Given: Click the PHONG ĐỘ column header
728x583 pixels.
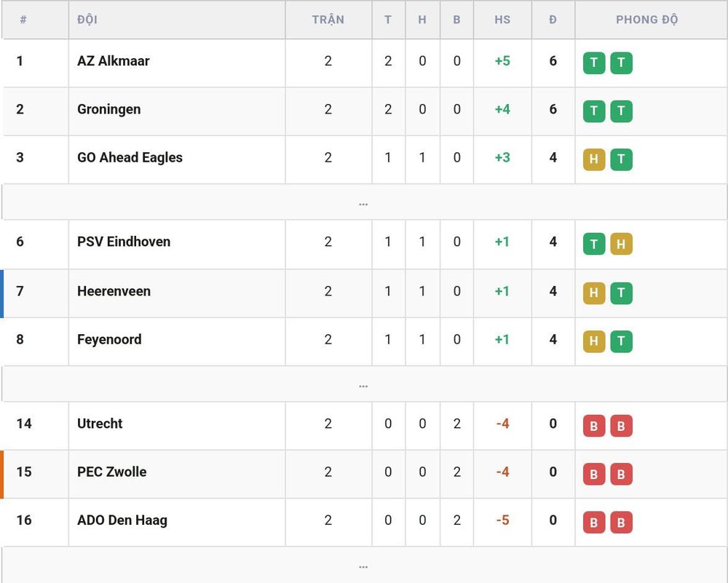Looking at the screenshot, I should tap(646, 20).
